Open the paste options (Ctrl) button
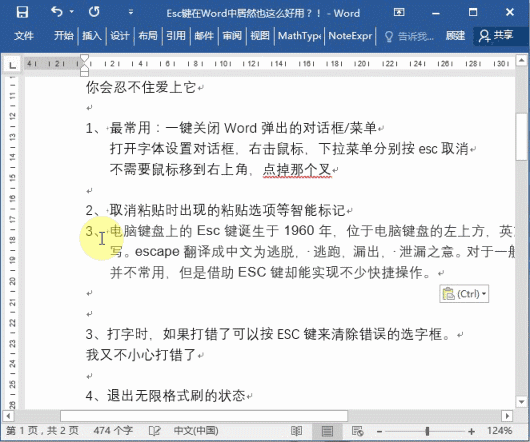Image resolution: width=530 pixels, height=442 pixels. click(x=464, y=294)
